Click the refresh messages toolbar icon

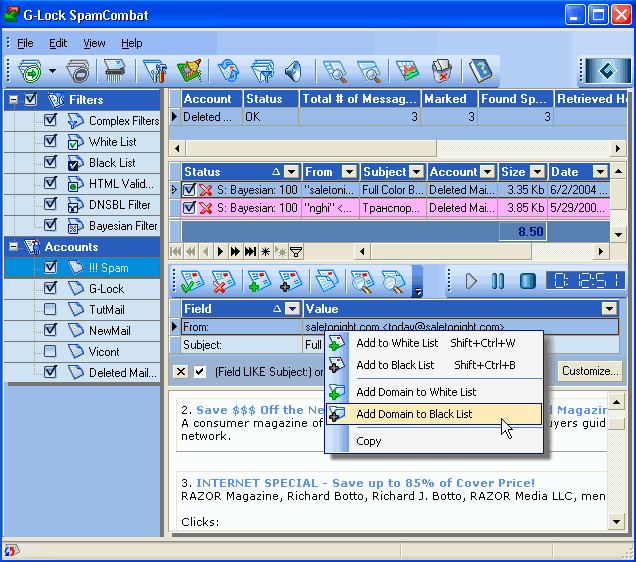228,71
